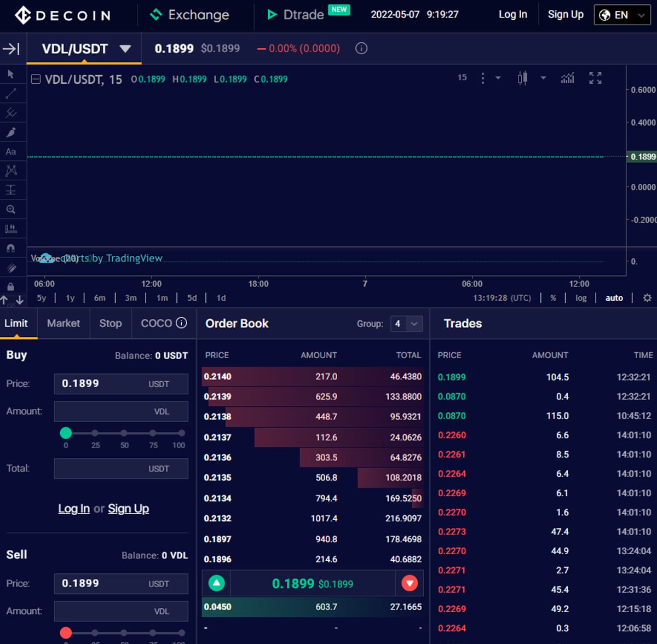
Task: Activate the chart zoom-in tool
Action: point(11,209)
